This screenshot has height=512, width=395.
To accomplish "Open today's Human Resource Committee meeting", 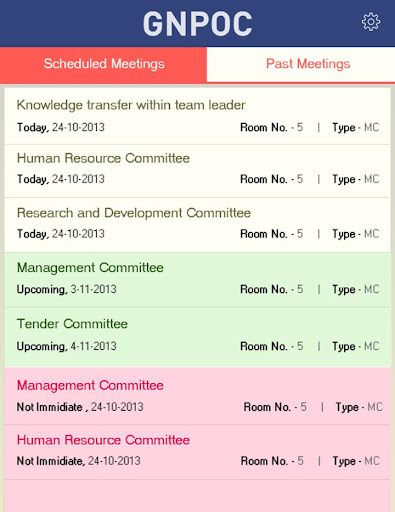I will click(197, 171).
